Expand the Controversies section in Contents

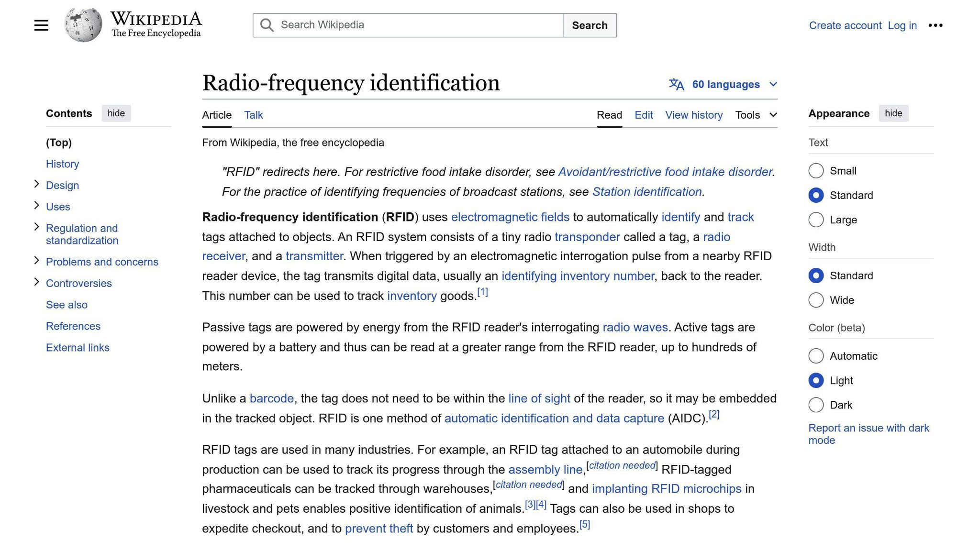click(x=37, y=281)
